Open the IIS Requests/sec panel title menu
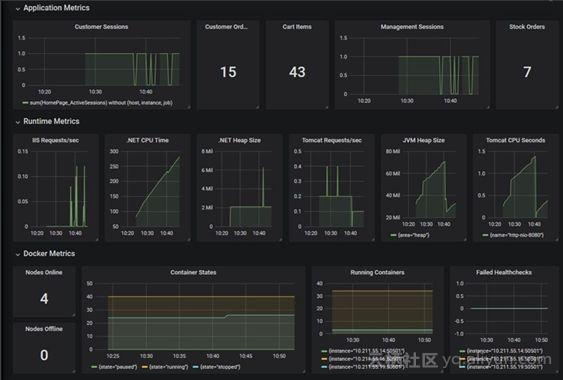The image size is (563, 380). (55, 140)
